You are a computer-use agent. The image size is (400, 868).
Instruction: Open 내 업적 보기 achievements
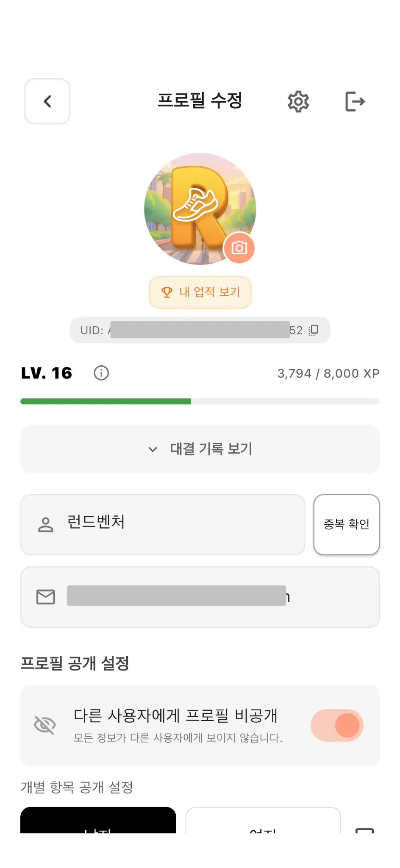point(200,292)
